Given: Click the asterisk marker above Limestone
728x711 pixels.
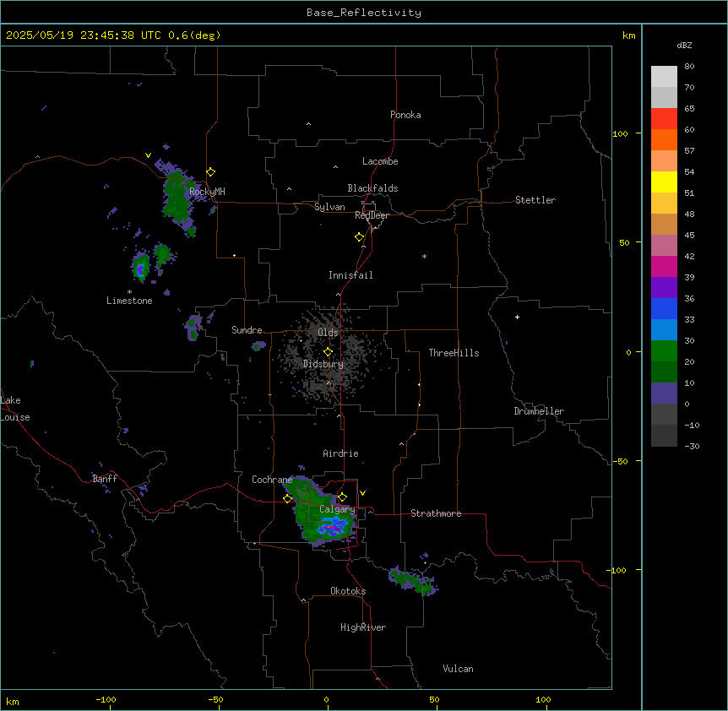Looking at the screenshot, I should point(129,292).
